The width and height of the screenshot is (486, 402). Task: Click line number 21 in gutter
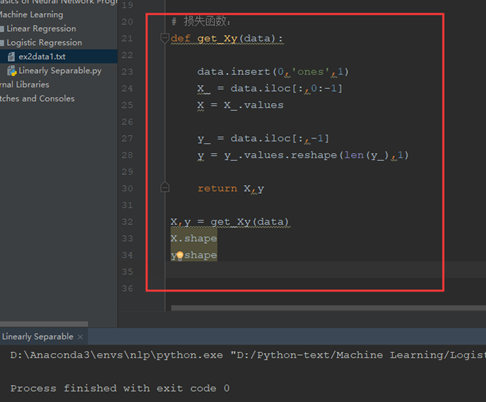pos(127,39)
